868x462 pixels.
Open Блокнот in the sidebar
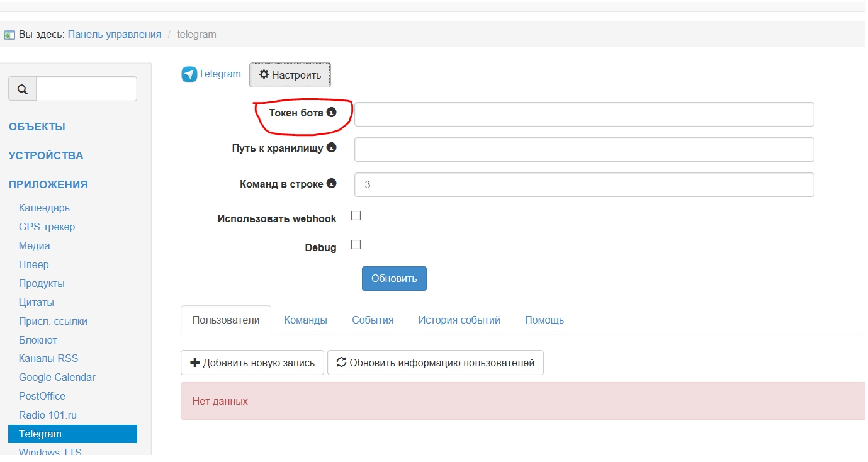[38, 340]
